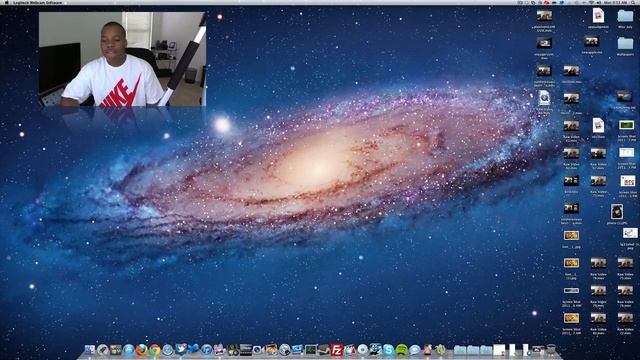Open the Wi-Fi status menu
The height and width of the screenshot is (360, 640).
point(591,2)
